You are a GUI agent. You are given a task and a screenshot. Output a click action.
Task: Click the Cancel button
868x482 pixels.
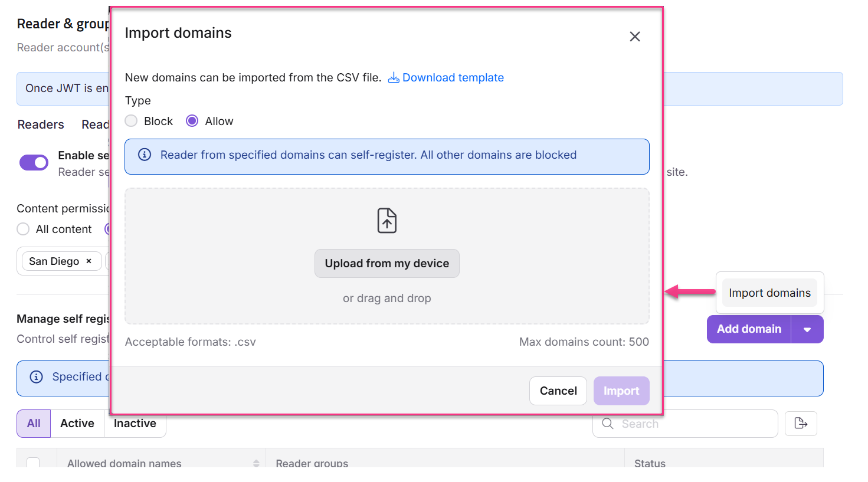click(558, 391)
